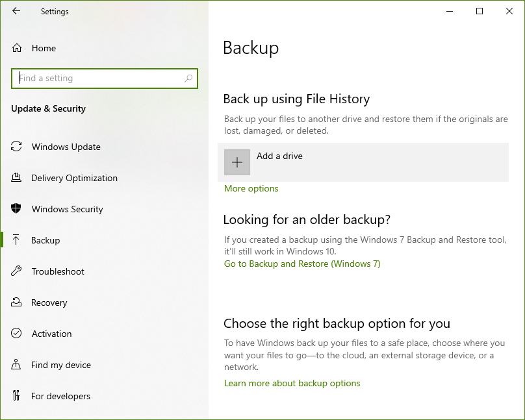This screenshot has width=525, height=420.
Task: Click the Backup upward arrow icon
Action: click(16, 240)
